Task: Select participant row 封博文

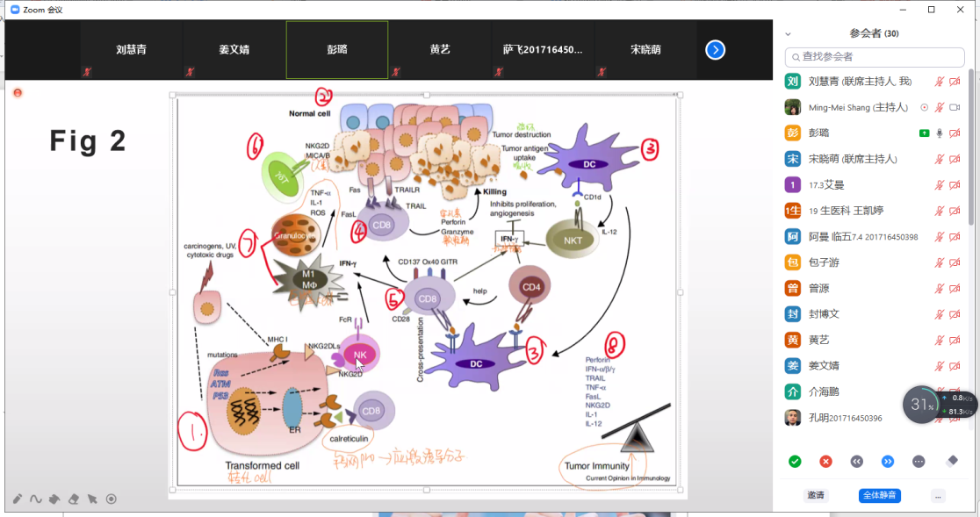Action: tap(873, 314)
